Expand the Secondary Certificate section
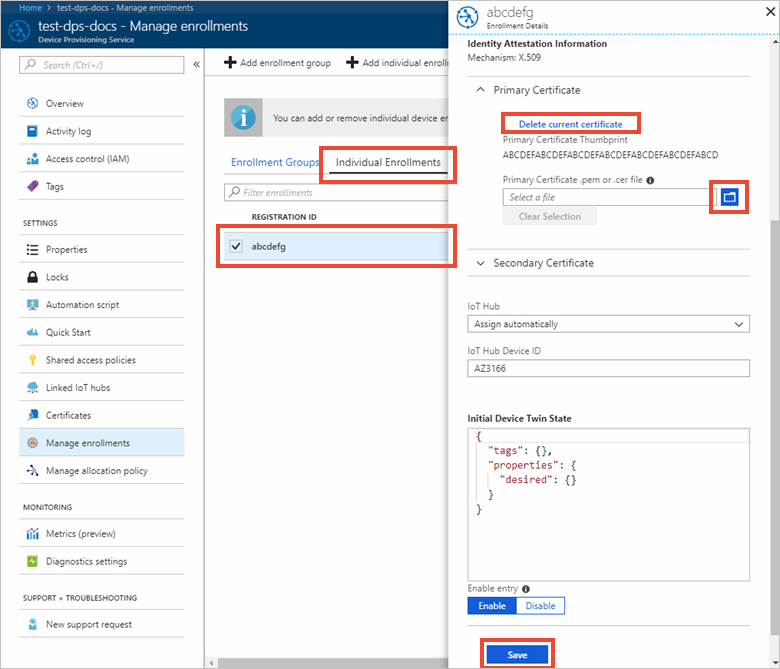780x669 pixels. 481,263
